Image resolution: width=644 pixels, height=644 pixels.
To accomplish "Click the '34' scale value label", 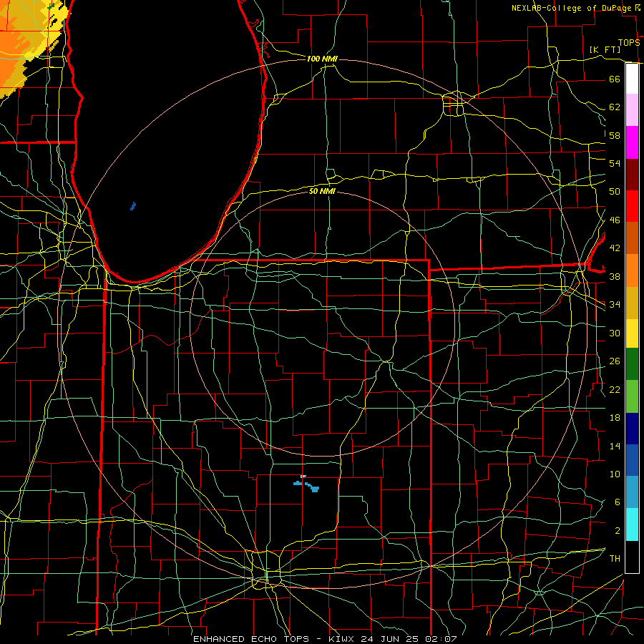I will 615,304.
